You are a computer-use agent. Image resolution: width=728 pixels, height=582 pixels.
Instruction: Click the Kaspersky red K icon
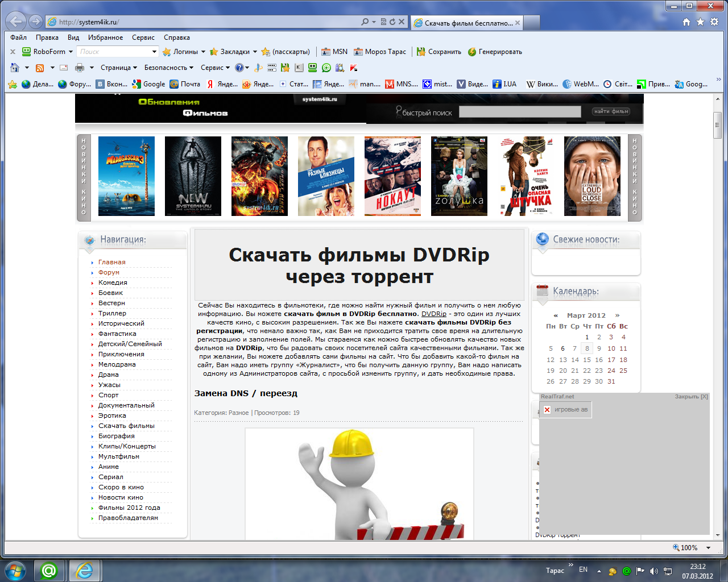[x=354, y=68]
